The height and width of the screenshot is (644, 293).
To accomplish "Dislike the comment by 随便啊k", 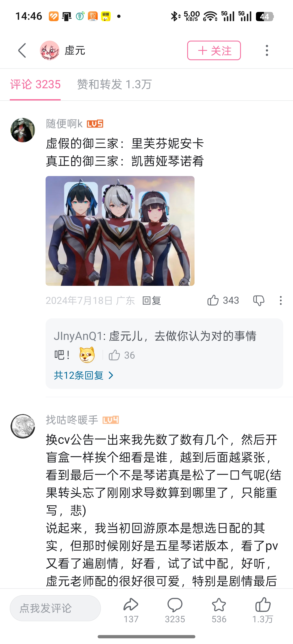I will [258, 300].
